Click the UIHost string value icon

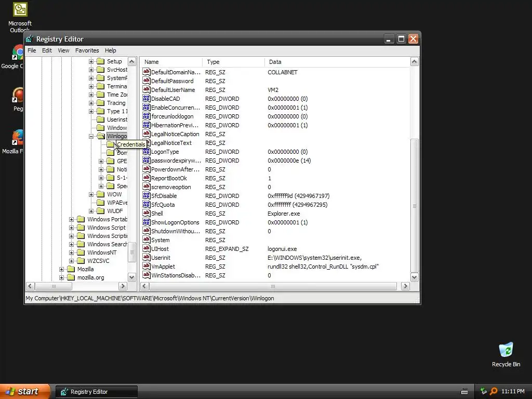[x=146, y=248]
